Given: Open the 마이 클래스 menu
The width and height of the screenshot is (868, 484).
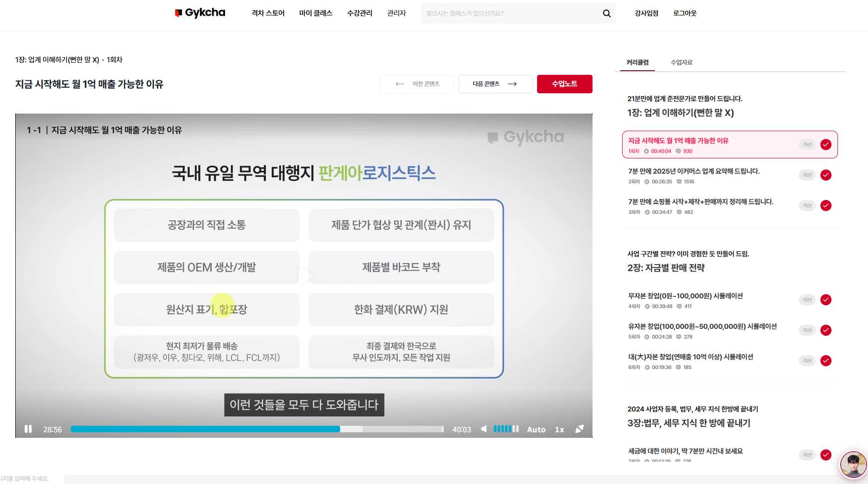Looking at the screenshot, I should point(316,13).
